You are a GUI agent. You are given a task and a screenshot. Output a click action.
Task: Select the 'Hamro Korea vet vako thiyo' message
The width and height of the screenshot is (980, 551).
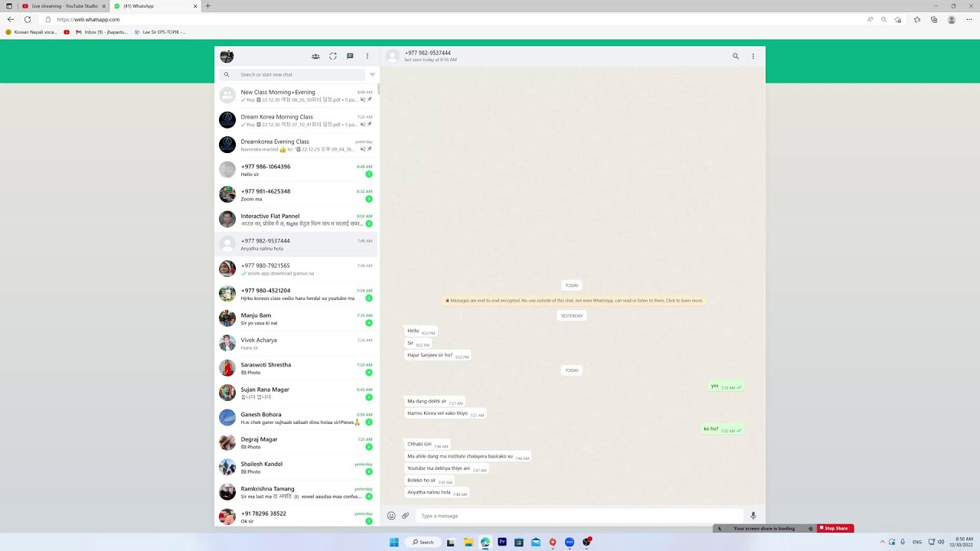[445, 413]
